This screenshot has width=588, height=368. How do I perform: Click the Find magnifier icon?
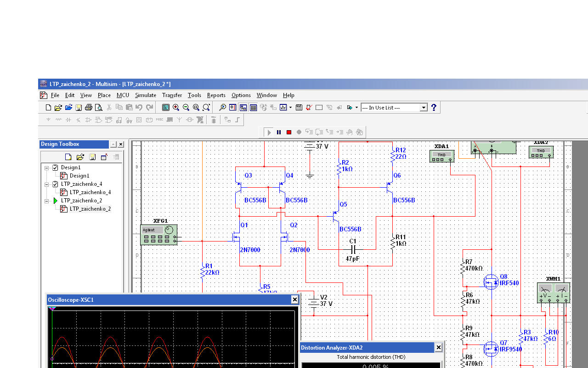222,108
